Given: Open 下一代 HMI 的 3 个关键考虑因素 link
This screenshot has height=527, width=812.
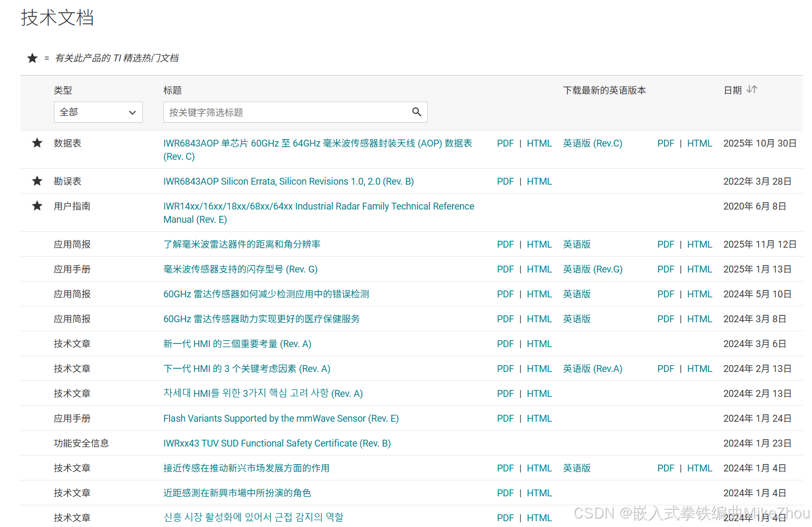Looking at the screenshot, I should point(247,369).
